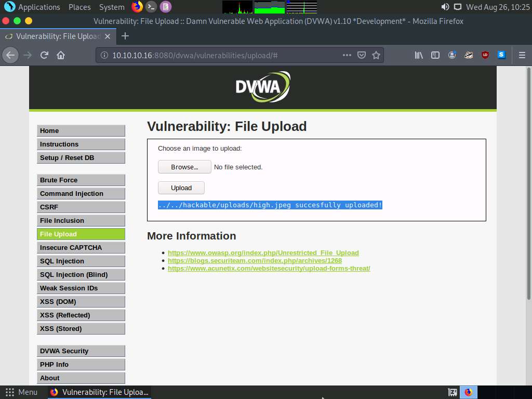Open the Library bookmarks icon
Viewport: 532px width, 399px height.
[419, 55]
